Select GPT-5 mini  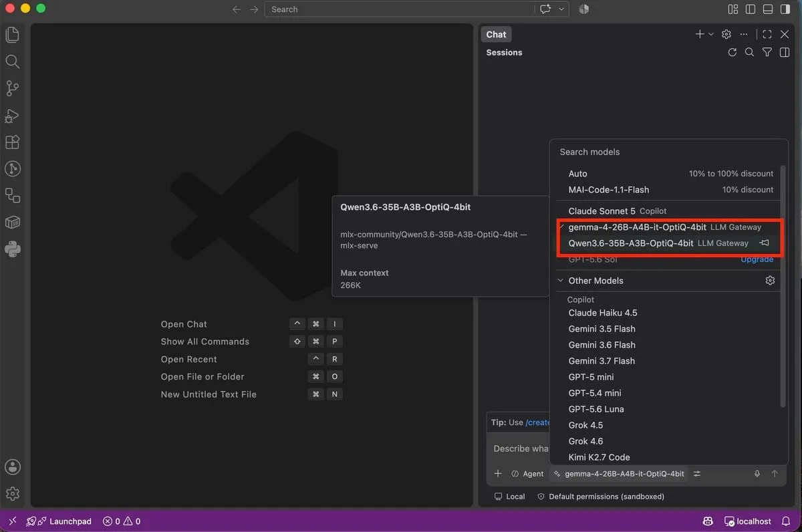(668, 377)
